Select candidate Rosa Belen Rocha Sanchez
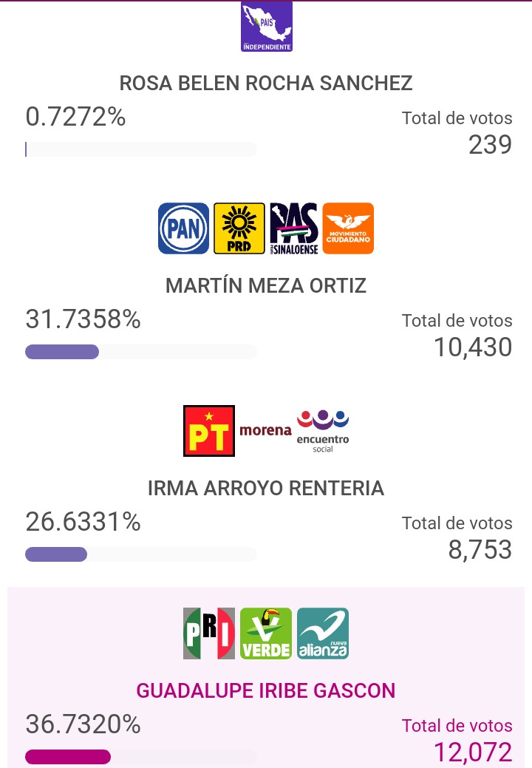532x768 pixels. [x=266, y=84]
